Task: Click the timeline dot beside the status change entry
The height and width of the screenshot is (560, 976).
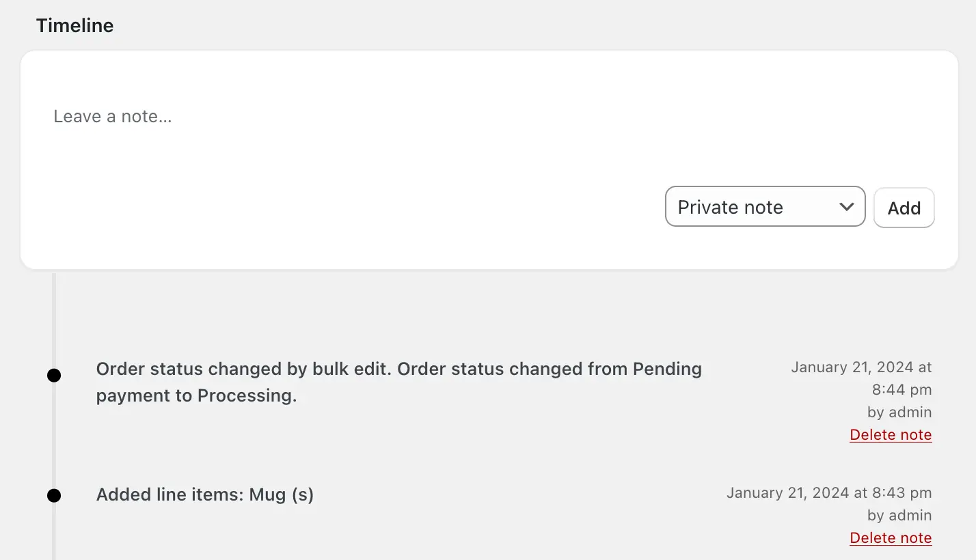Action: point(54,374)
